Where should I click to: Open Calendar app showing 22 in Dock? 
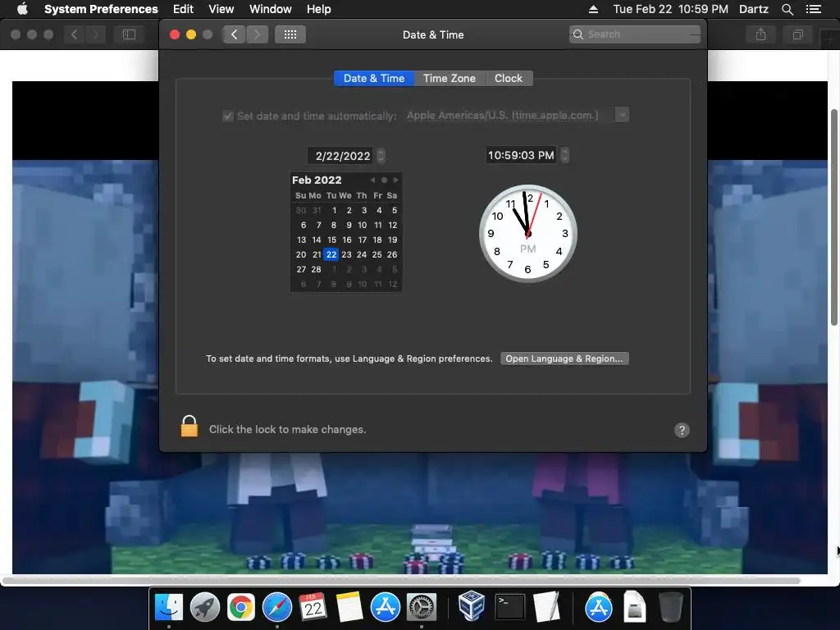pos(313,607)
